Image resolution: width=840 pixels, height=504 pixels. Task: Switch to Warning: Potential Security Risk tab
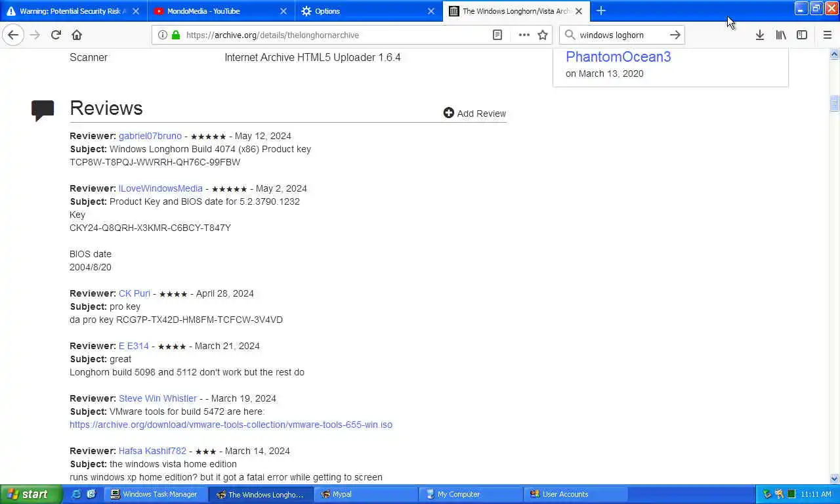pos(73,11)
